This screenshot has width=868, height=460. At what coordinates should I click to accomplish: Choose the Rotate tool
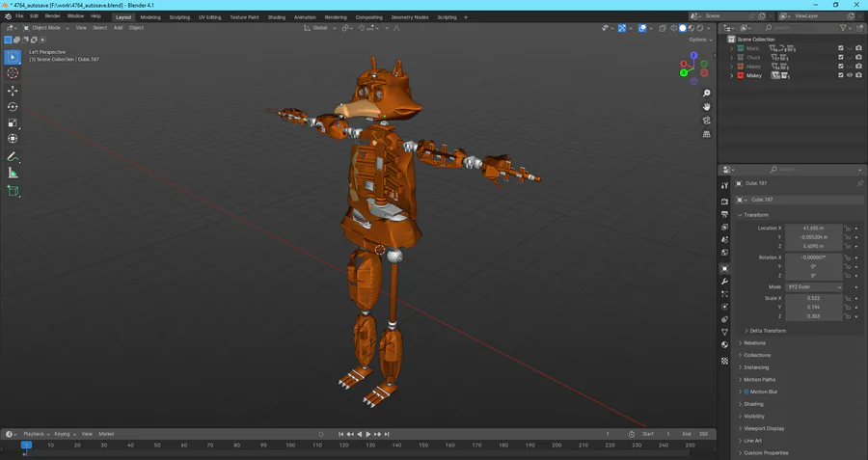tap(13, 107)
